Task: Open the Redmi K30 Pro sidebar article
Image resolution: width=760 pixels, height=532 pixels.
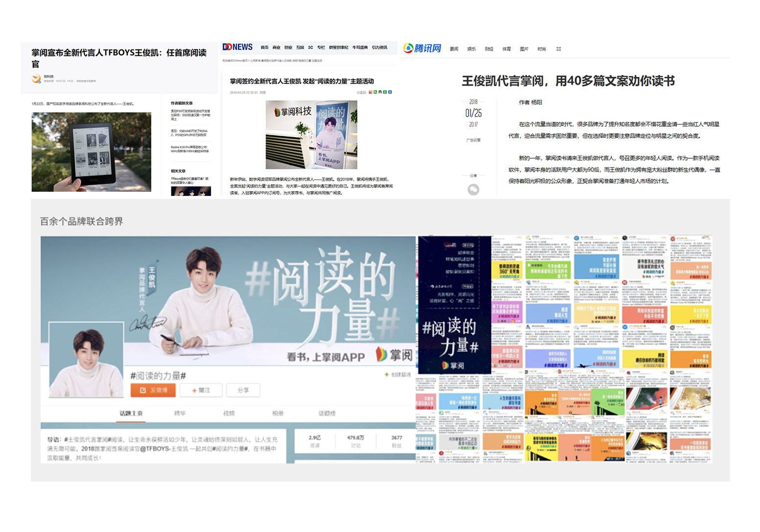Action: [190, 149]
